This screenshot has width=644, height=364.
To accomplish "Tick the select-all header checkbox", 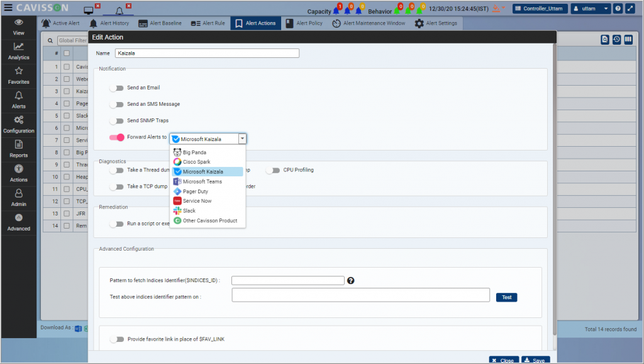I will click(x=67, y=53).
